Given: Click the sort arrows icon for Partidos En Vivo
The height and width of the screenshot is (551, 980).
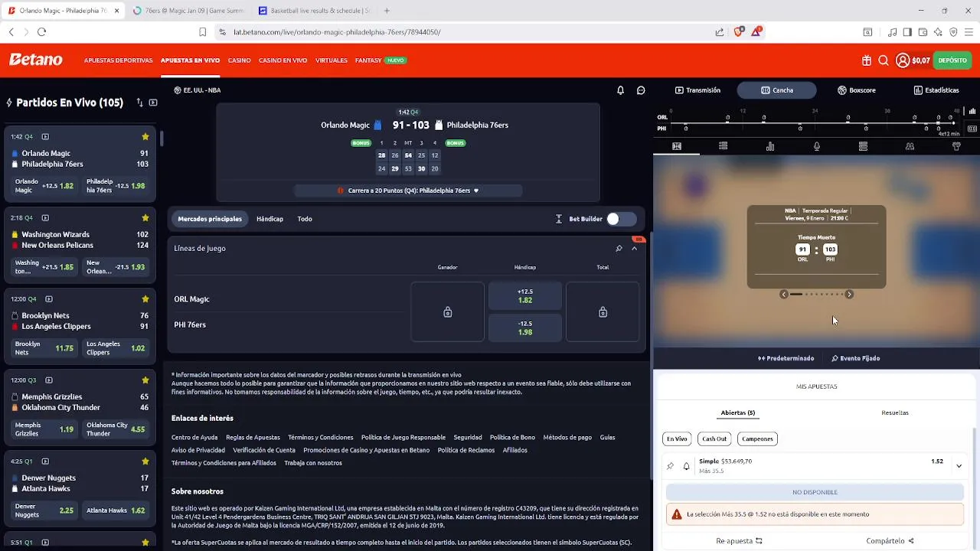Looking at the screenshot, I should click(x=139, y=103).
